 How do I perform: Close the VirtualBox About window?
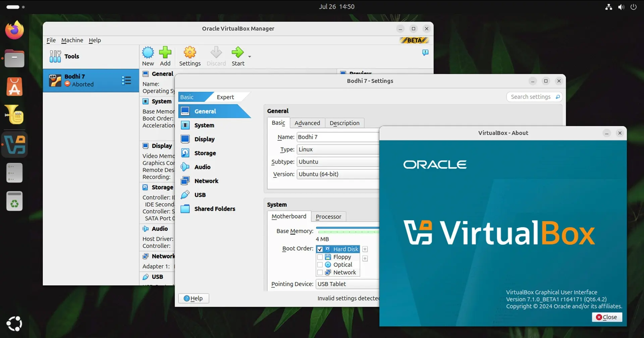point(607,317)
